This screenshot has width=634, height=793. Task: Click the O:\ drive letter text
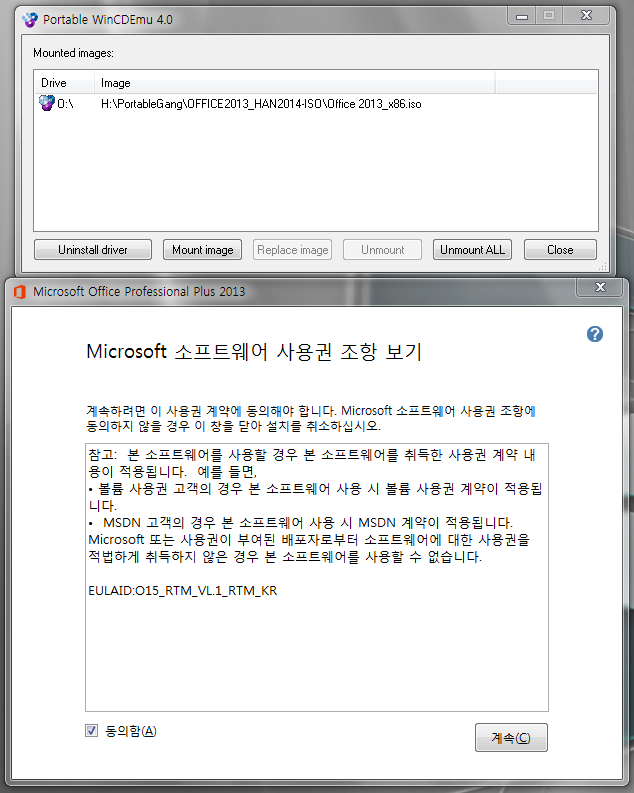click(x=65, y=104)
